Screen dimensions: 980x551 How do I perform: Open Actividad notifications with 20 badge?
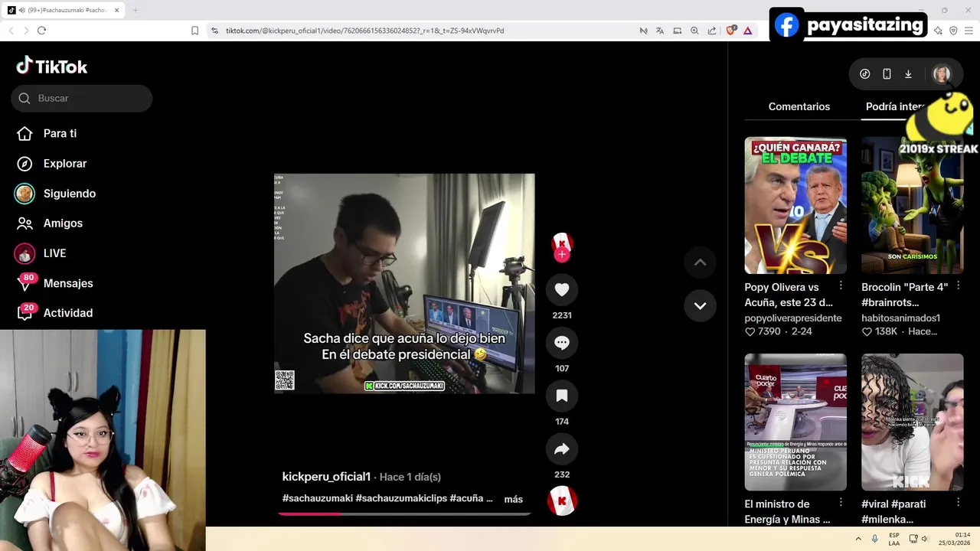(54, 313)
